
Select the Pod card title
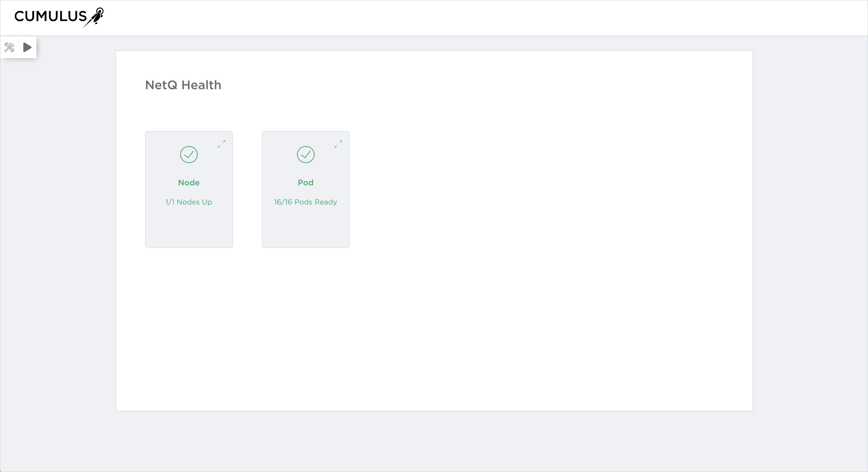[306, 182]
